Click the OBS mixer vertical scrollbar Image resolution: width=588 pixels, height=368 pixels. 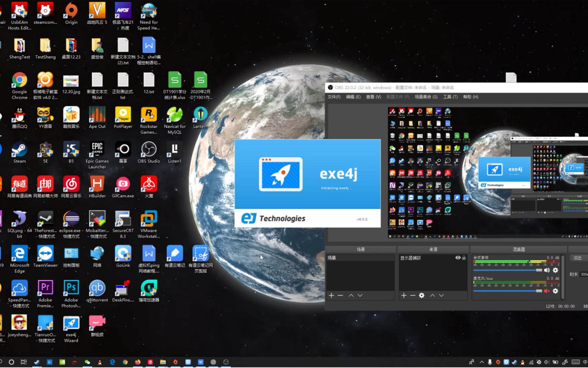tap(563, 277)
